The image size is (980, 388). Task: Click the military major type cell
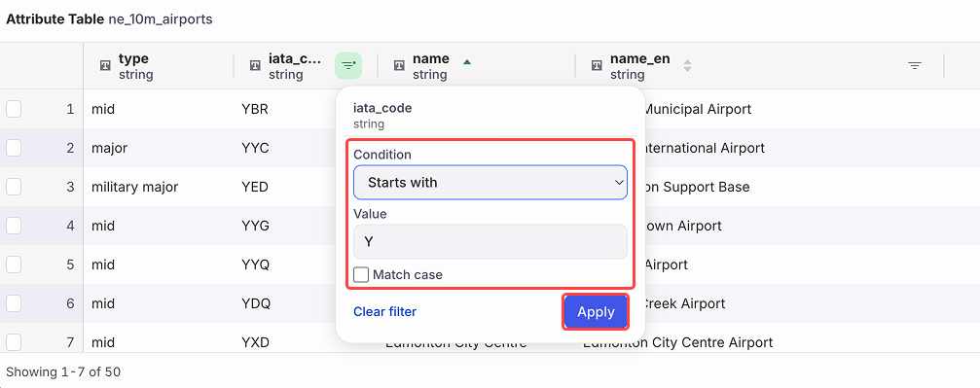click(x=135, y=187)
